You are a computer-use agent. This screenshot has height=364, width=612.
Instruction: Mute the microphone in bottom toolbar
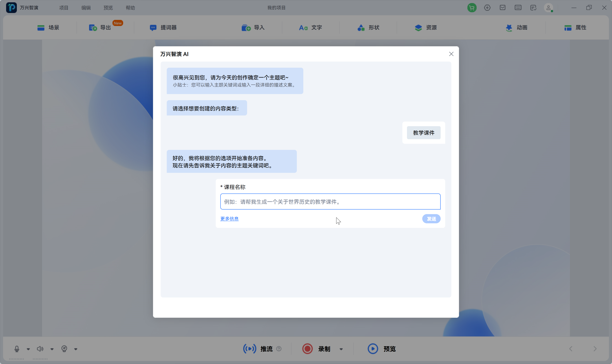point(16,349)
